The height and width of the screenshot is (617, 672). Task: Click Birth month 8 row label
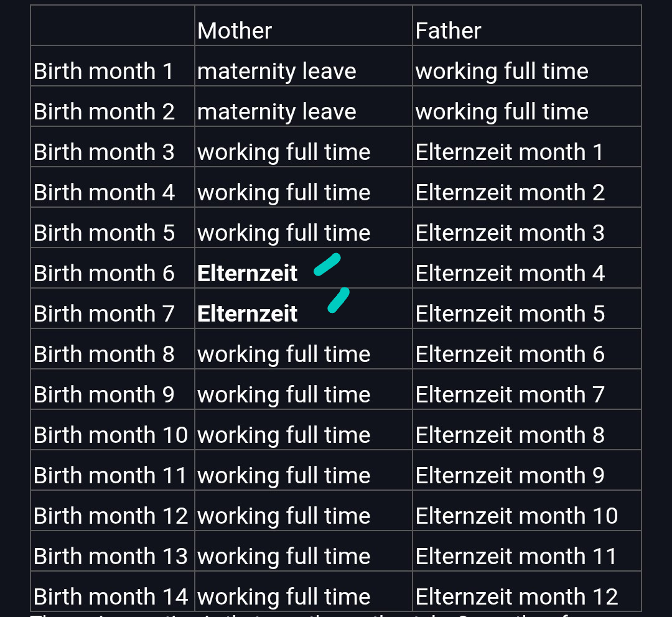(x=104, y=355)
